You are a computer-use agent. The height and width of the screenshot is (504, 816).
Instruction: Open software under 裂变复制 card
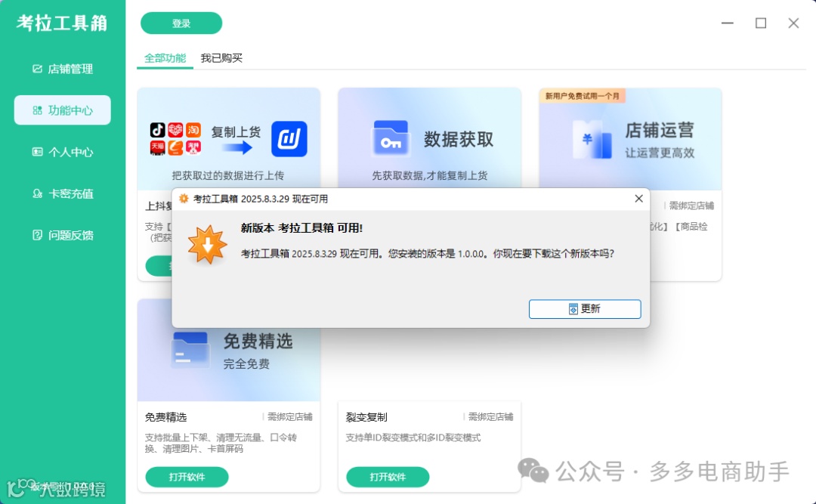pos(388,477)
